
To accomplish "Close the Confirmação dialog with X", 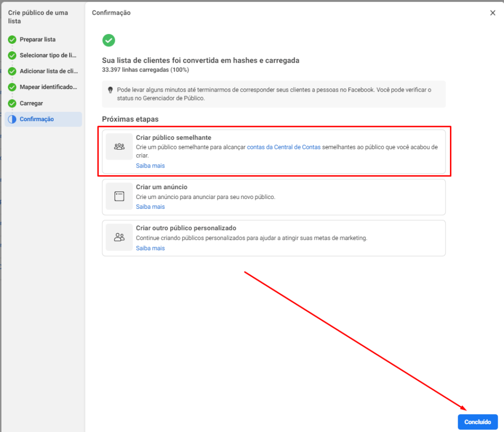I will [x=492, y=13].
